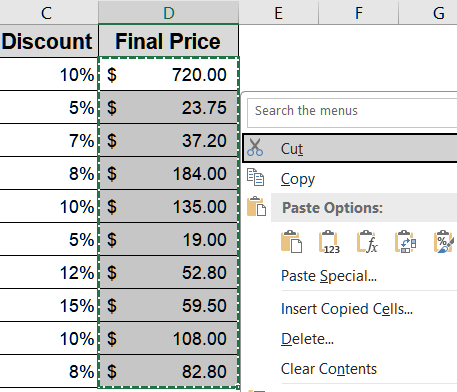
Task: Select column G header
Action: 428,12
